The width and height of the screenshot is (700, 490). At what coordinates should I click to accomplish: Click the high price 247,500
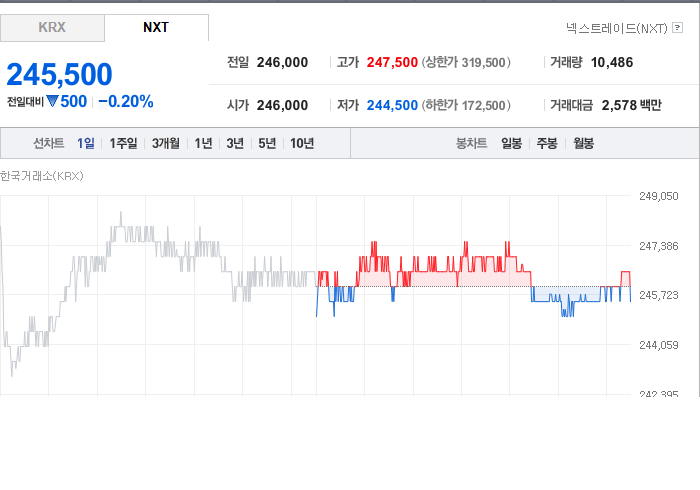[x=392, y=62]
